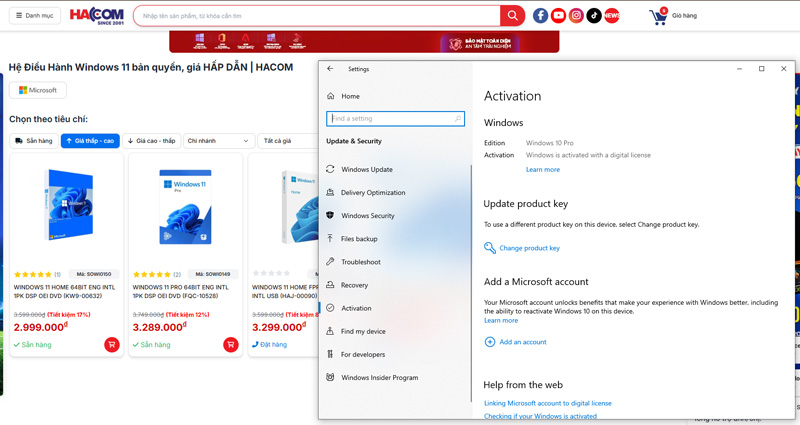Toggle the Sẵn hàng filter
Screen dimensions: 800x425
point(34,141)
